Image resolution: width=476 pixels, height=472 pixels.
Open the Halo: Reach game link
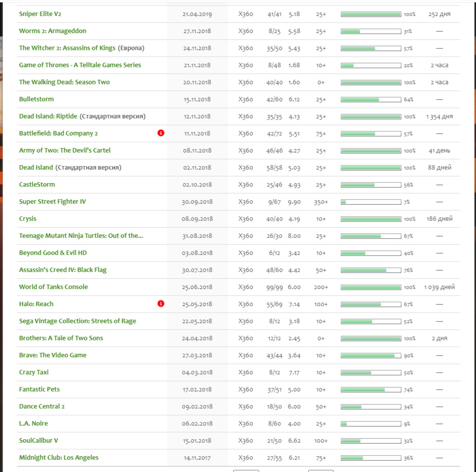pyautogui.click(x=36, y=304)
